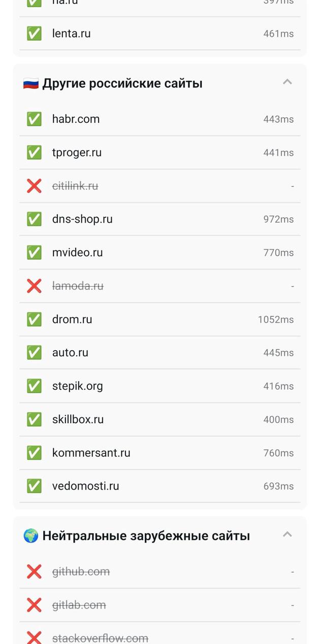Click red cross icon beside github.com
Image resolution: width=320 pixels, height=644 pixels.
[34, 572]
